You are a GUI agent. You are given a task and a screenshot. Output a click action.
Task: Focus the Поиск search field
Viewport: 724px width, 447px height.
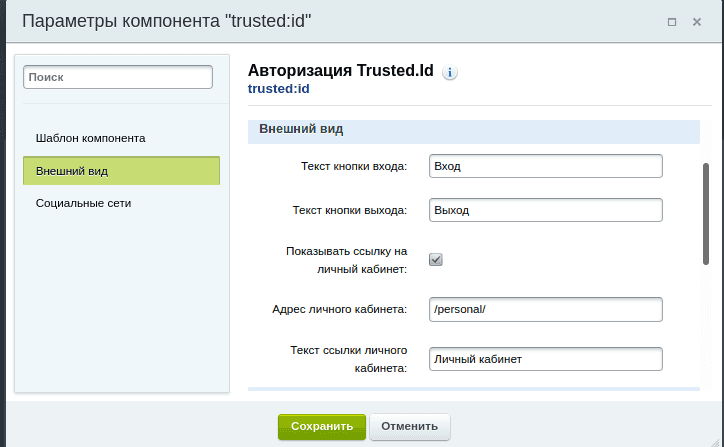[118, 77]
